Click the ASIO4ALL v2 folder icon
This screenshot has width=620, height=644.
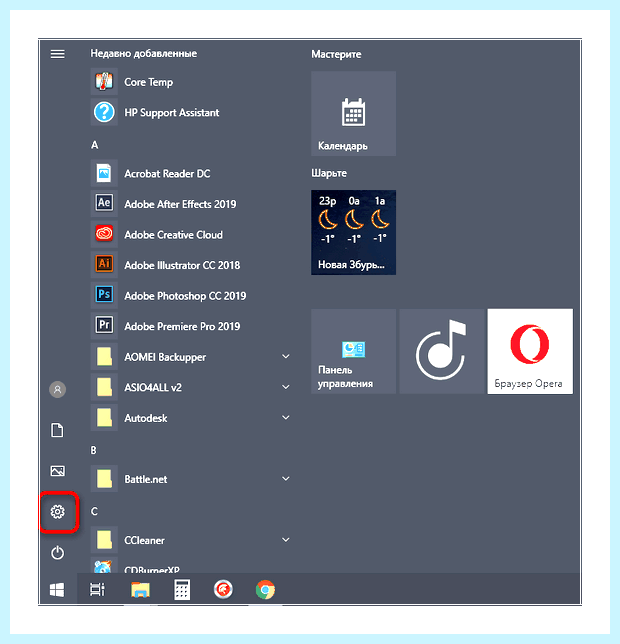(x=104, y=387)
